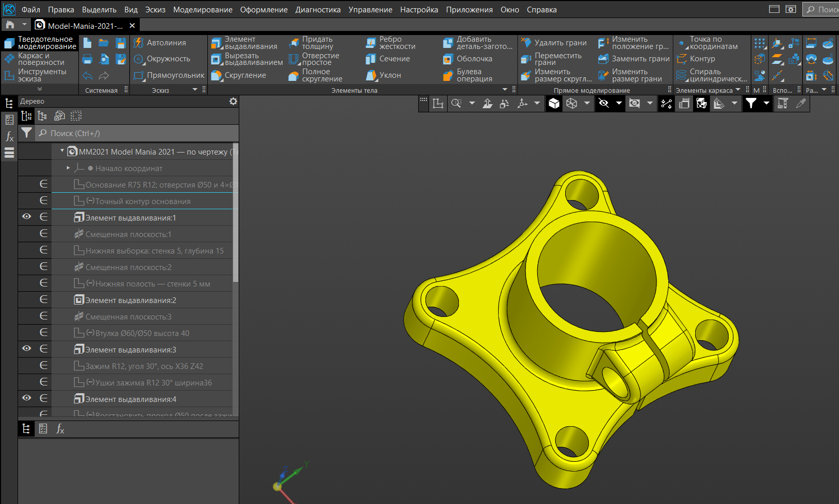839x504 pixels.
Task: Click the tree filter funnel icon
Action: [26, 133]
